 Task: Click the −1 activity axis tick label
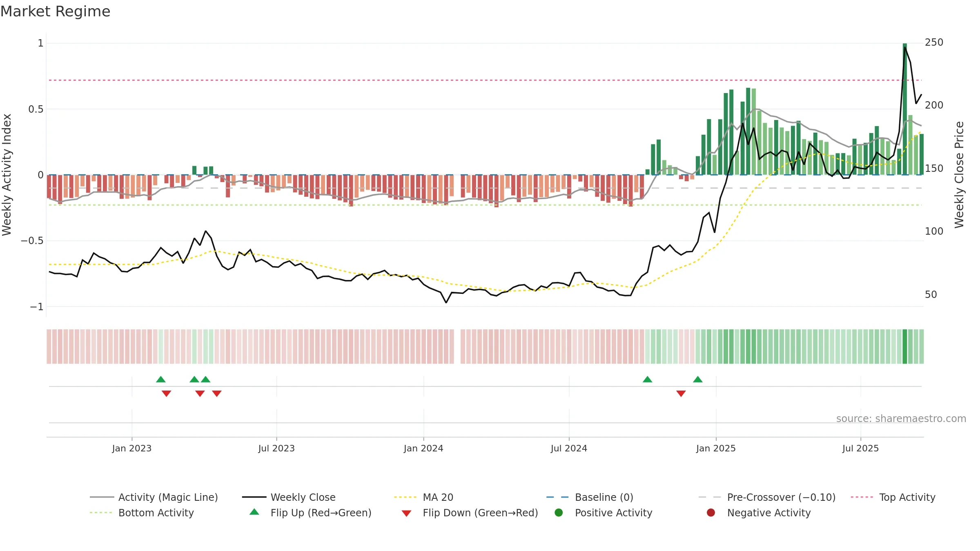pos(37,307)
